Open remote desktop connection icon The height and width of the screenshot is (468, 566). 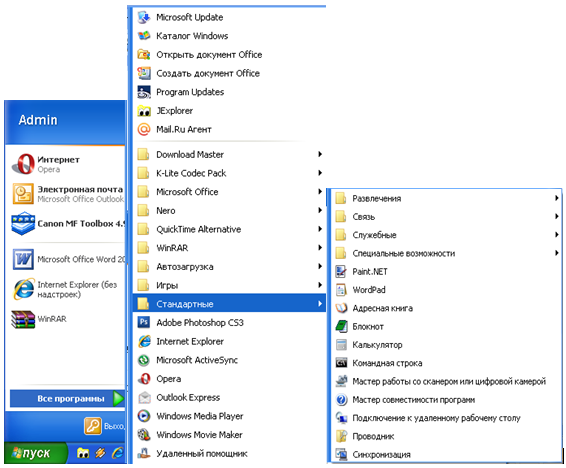(341, 418)
